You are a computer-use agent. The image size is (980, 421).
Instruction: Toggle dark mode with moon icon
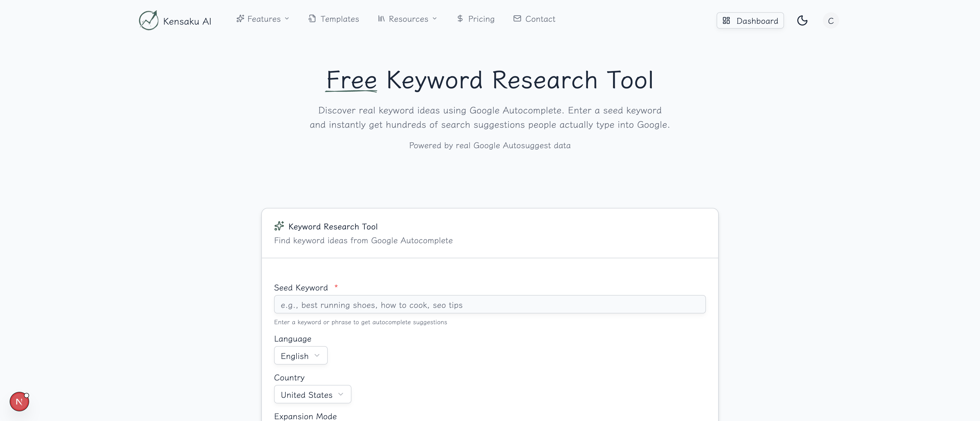pyautogui.click(x=802, y=20)
